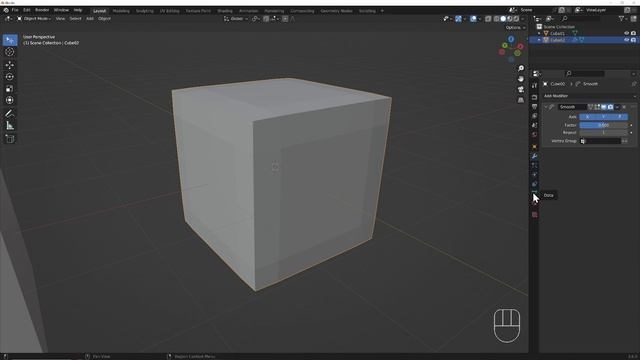Viewport: 640px width, 360px height.
Task: Collapse the Smooth modifier panel
Action: pos(546,107)
